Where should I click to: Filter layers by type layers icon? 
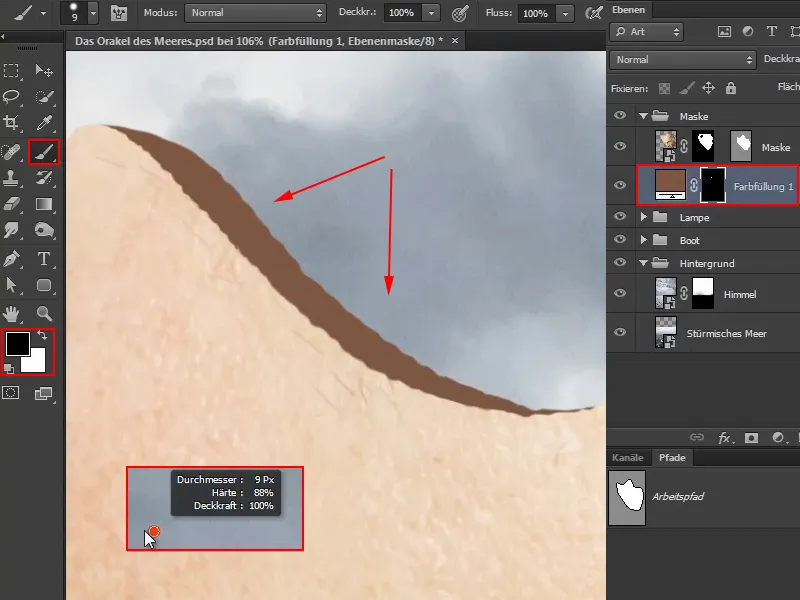click(x=771, y=32)
